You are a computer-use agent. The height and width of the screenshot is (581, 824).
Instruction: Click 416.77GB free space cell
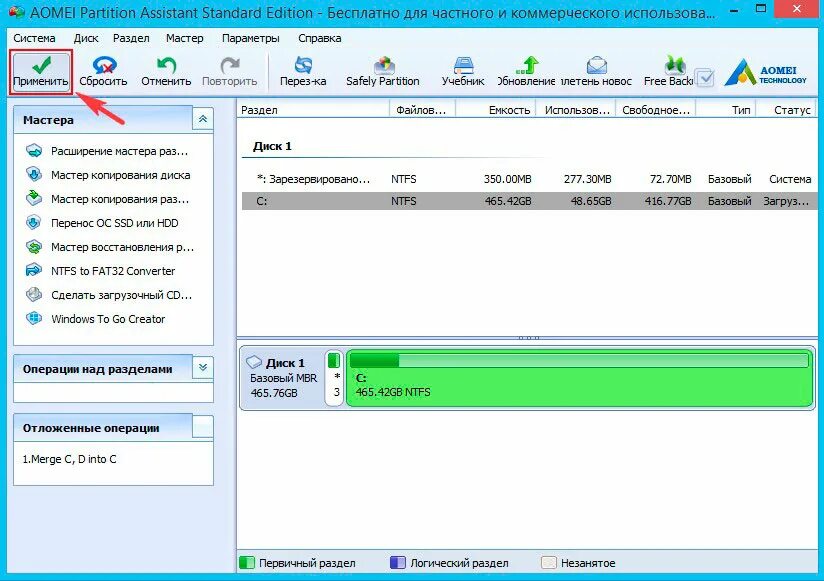(668, 201)
